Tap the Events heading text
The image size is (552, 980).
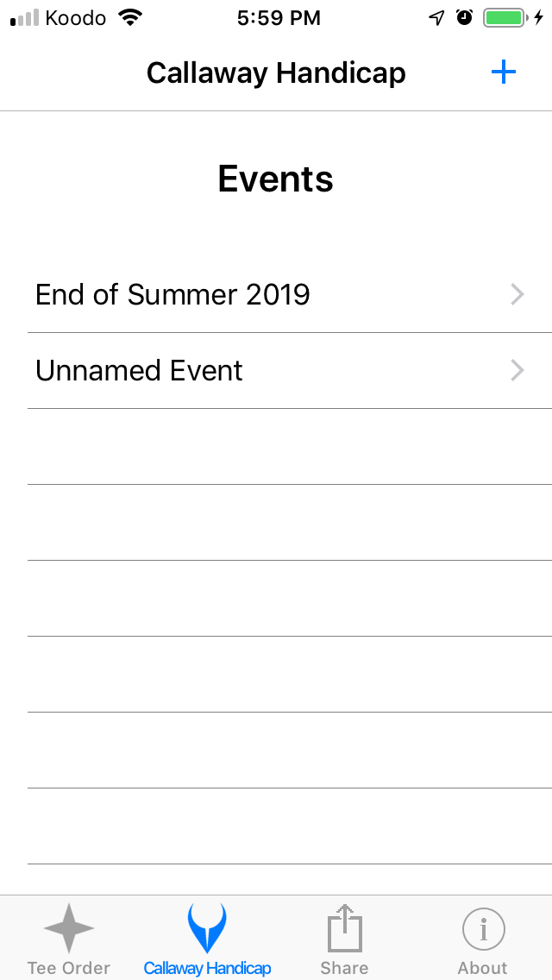point(275,179)
